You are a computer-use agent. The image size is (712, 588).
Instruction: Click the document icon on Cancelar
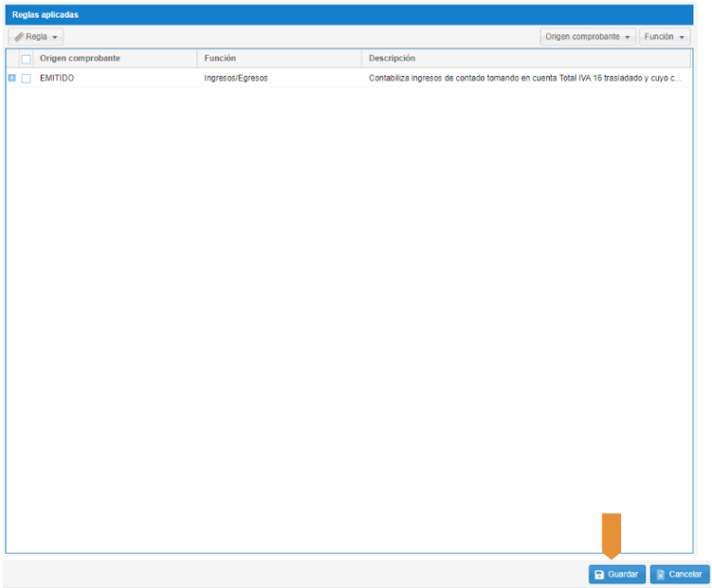pyautogui.click(x=660, y=575)
